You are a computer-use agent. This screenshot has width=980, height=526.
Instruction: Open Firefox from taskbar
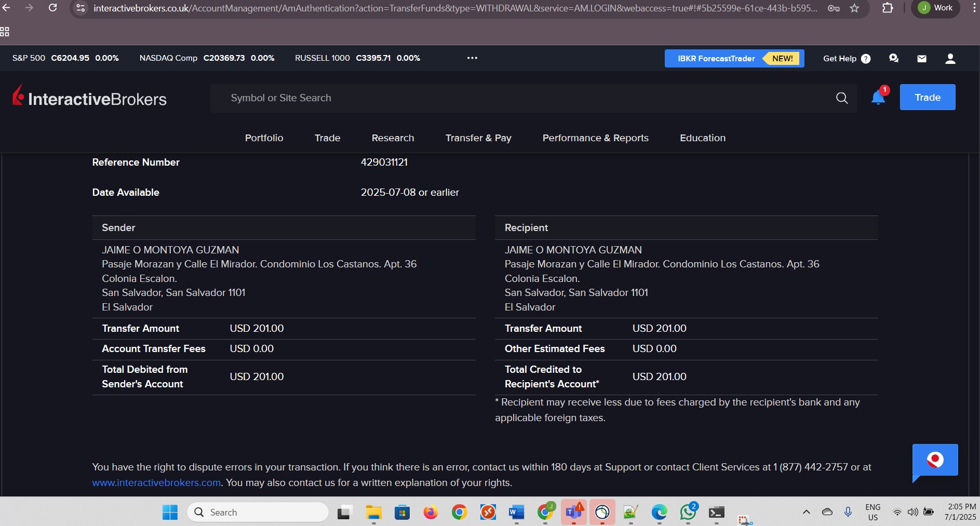[x=431, y=512]
